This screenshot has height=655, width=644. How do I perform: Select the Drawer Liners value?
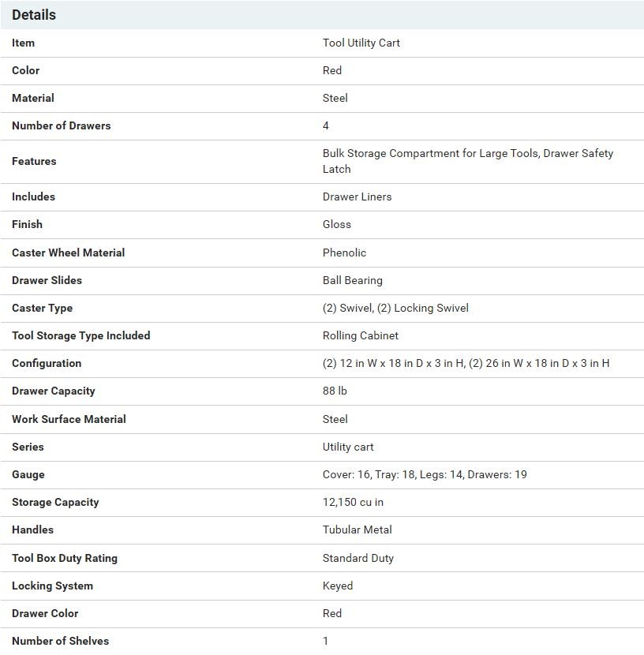click(x=357, y=196)
